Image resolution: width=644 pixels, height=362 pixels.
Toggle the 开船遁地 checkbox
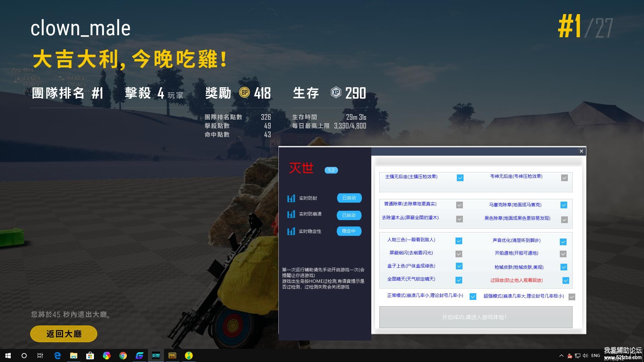563,254
